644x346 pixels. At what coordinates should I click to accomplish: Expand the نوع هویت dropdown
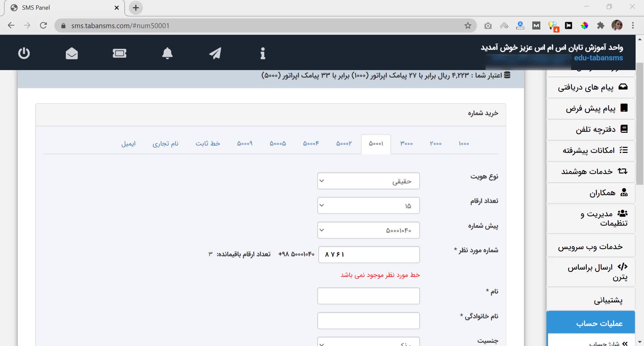point(368,181)
